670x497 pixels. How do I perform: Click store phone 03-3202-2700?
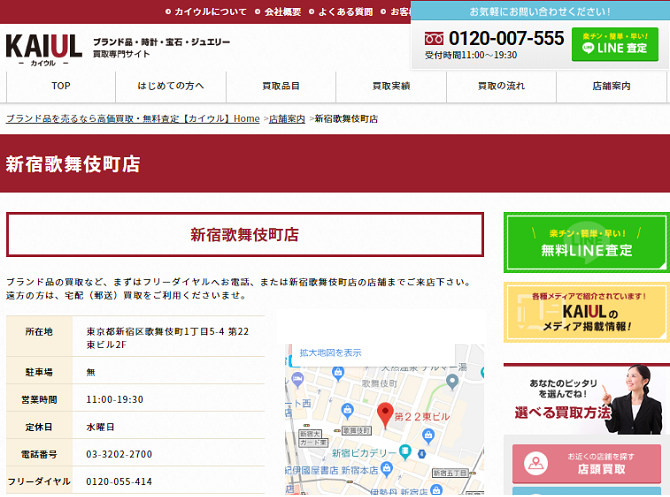119,454
